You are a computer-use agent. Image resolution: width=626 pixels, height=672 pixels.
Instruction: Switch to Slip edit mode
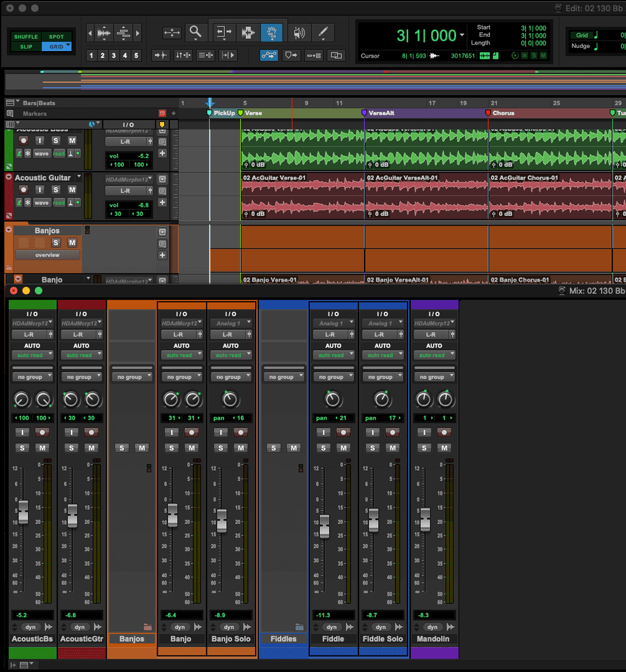point(26,47)
